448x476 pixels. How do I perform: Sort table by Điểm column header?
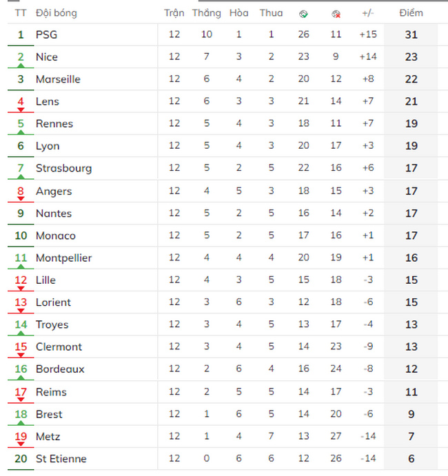pos(411,13)
